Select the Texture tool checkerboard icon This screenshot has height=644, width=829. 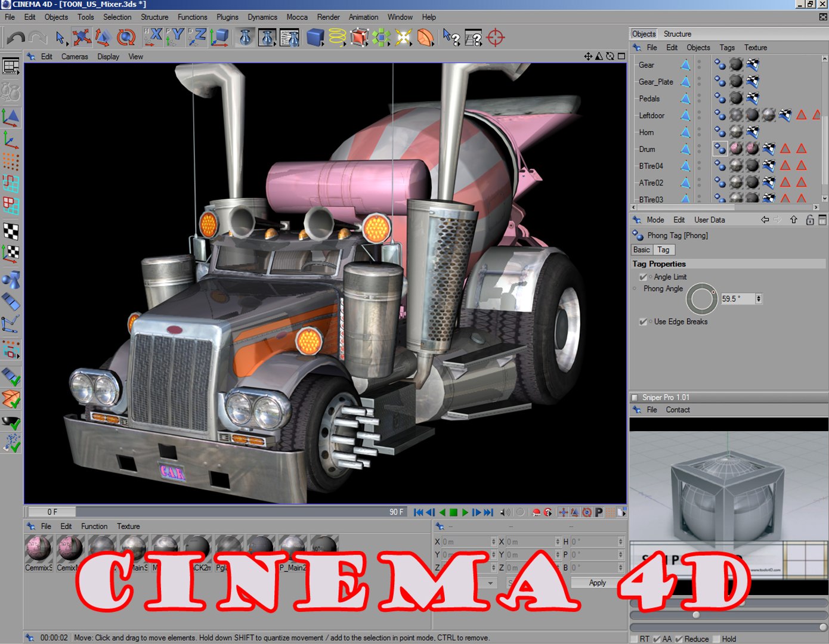[x=11, y=231]
